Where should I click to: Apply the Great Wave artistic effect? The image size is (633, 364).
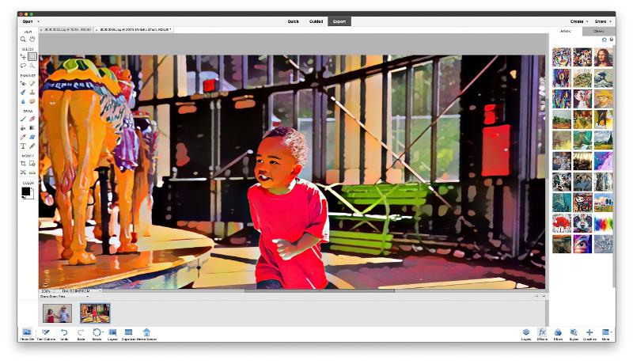tap(603, 78)
